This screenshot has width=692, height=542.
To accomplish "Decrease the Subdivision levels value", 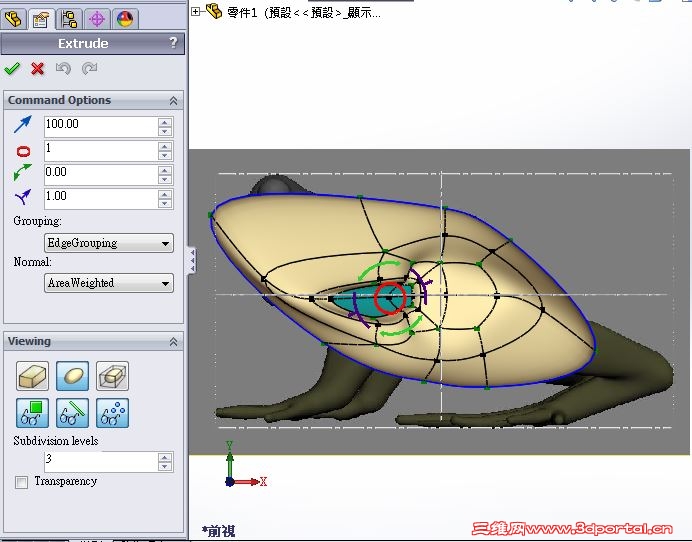I will (165, 467).
